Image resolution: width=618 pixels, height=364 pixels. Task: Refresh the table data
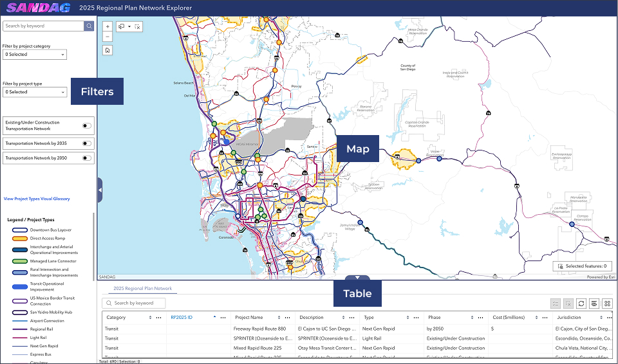click(x=581, y=304)
